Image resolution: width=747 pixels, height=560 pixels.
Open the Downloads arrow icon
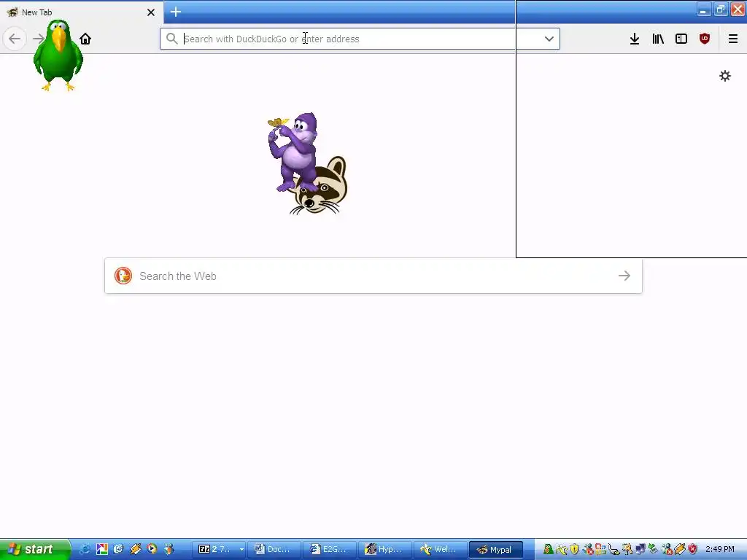click(x=634, y=39)
